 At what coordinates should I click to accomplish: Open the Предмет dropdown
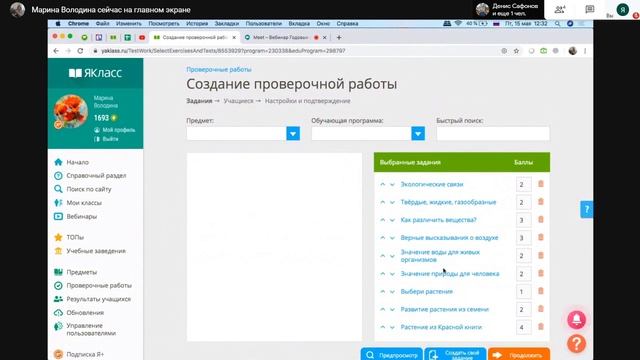(293, 133)
